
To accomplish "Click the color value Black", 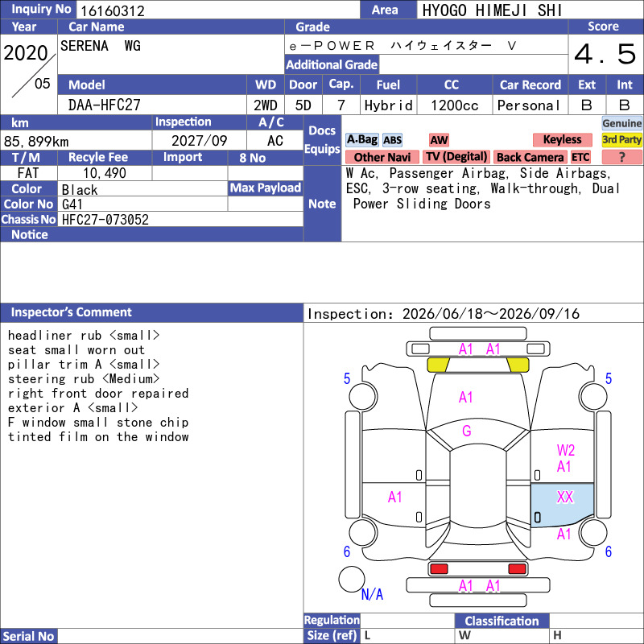I will (80, 190).
